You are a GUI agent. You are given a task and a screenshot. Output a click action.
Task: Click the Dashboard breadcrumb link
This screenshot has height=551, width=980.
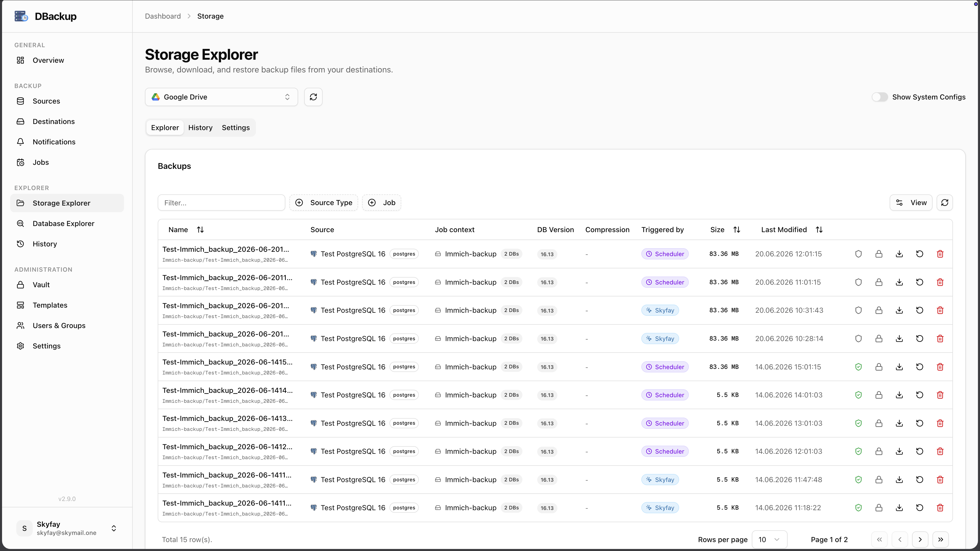click(163, 16)
